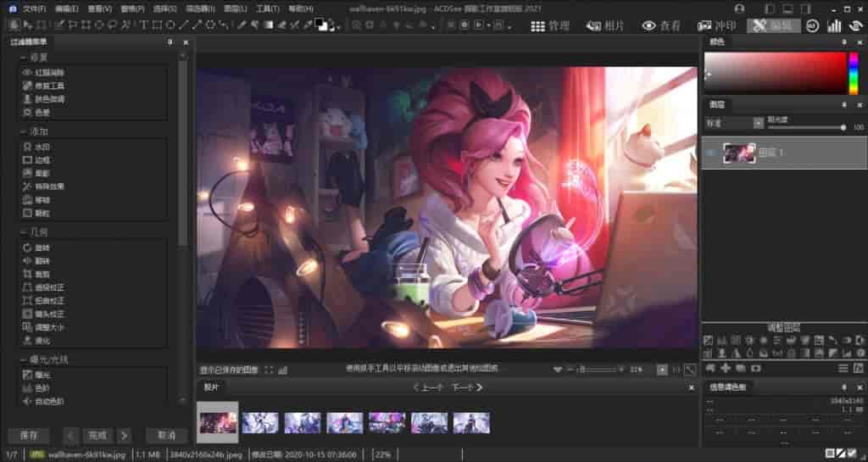Select the second thumbnail in the filmstrip
This screenshot has height=462, width=868.
tap(259, 422)
